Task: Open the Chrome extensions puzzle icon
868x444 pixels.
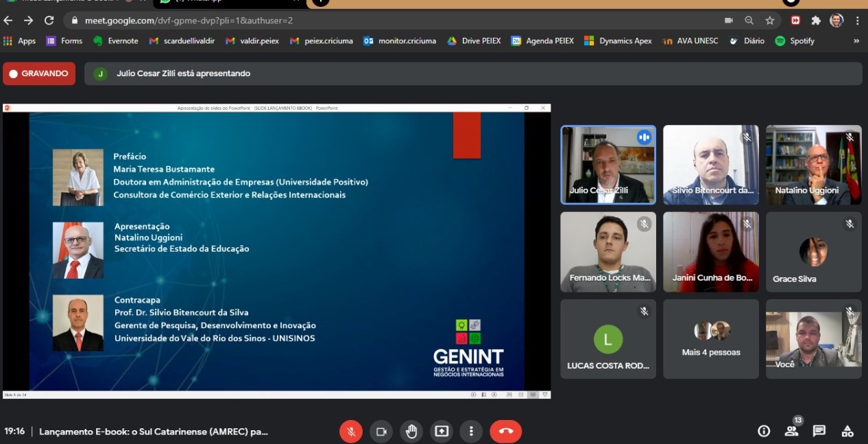Action: [x=816, y=21]
